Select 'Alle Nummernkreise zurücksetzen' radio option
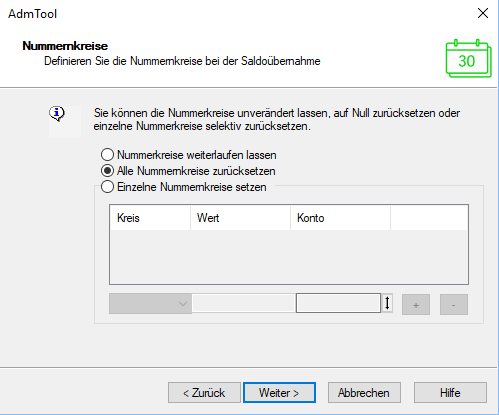 [188, 171]
